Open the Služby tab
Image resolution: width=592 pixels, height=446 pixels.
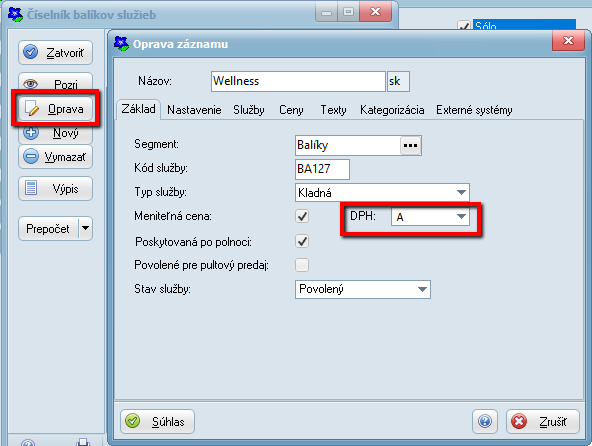coord(248,110)
